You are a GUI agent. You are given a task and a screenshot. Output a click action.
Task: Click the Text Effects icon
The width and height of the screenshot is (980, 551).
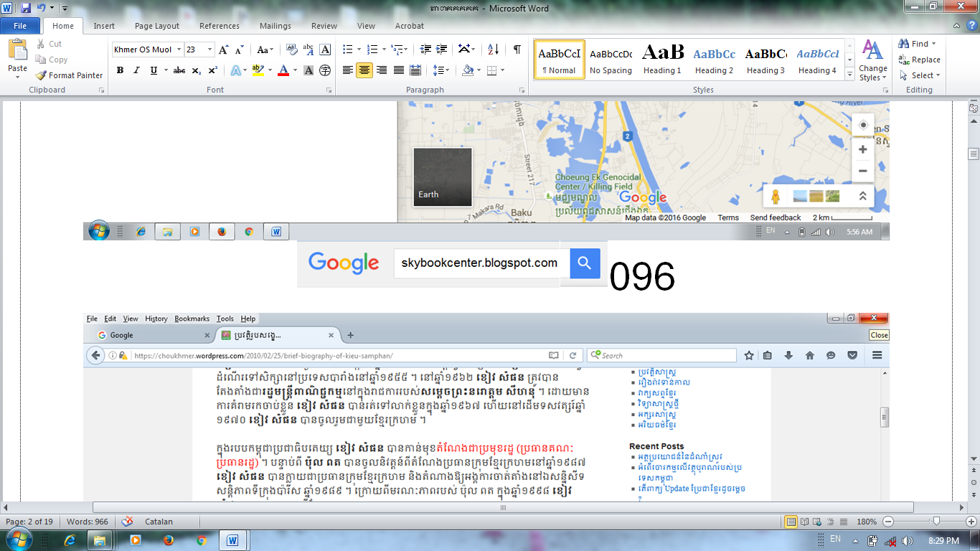pyautogui.click(x=235, y=70)
